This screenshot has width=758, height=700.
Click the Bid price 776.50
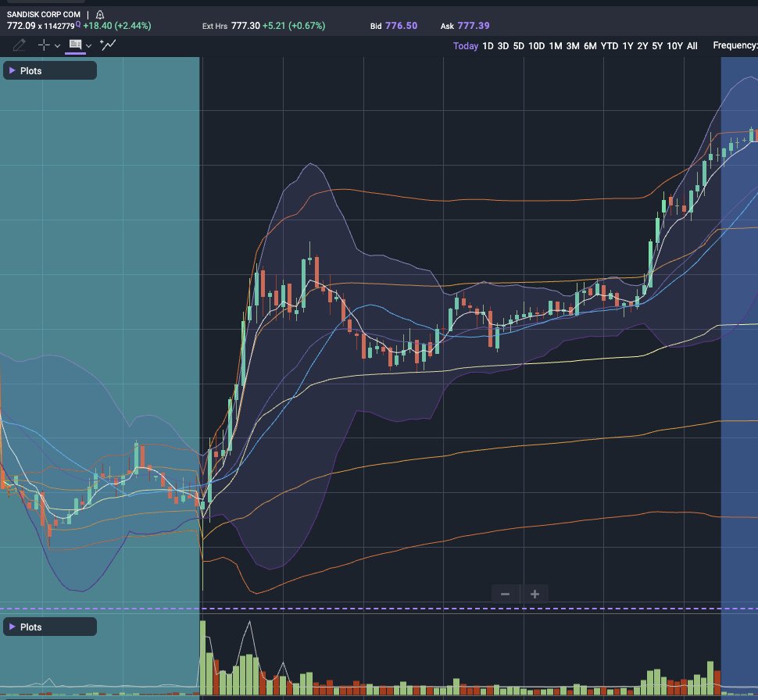tap(401, 26)
